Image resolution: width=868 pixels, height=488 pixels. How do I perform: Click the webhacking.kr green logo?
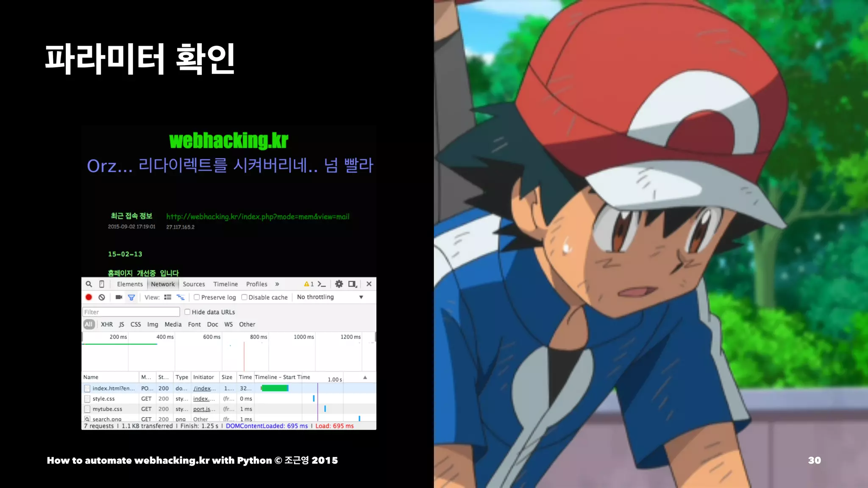click(228, 141)
